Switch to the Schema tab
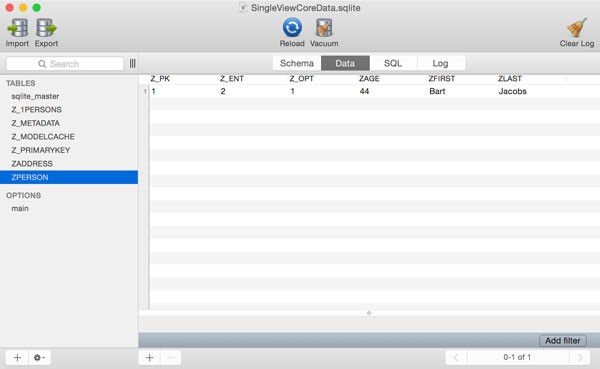 click(297, 63)
